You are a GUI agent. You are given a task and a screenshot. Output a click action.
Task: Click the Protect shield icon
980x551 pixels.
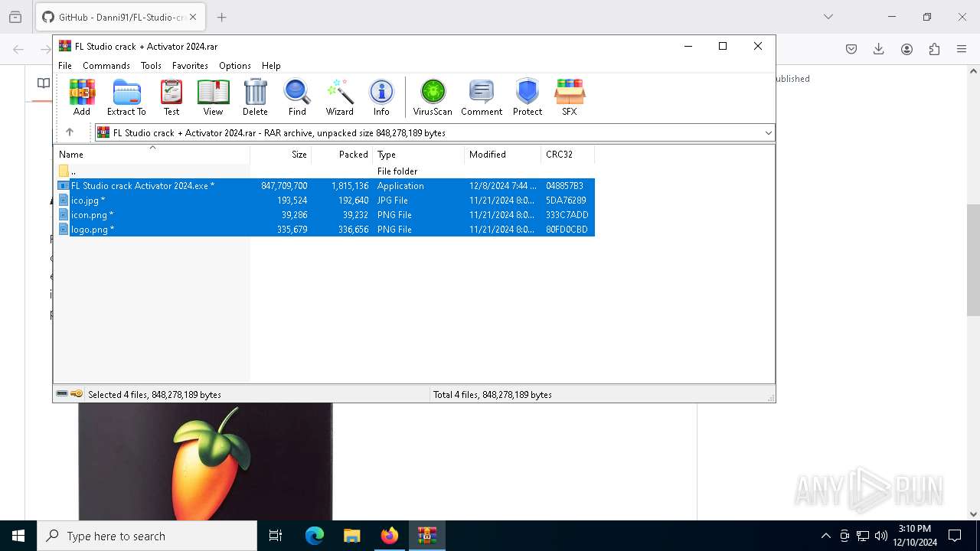tap(528, 97)
